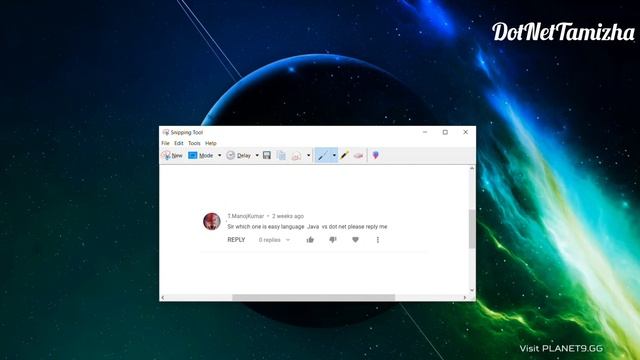Open the Delay dropdown arrow

pos(257,156)
